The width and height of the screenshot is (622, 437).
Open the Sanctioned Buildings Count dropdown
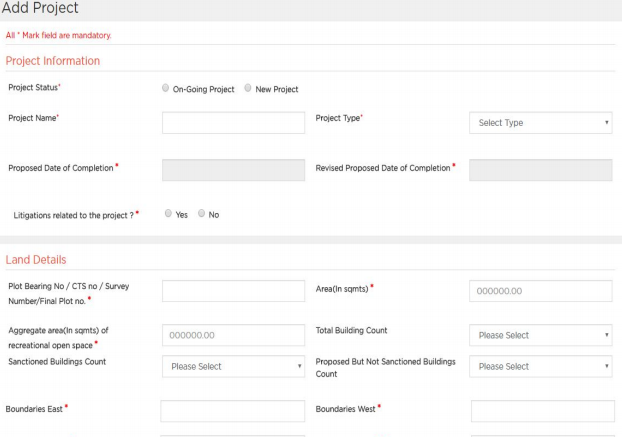[x=233, y=366]
